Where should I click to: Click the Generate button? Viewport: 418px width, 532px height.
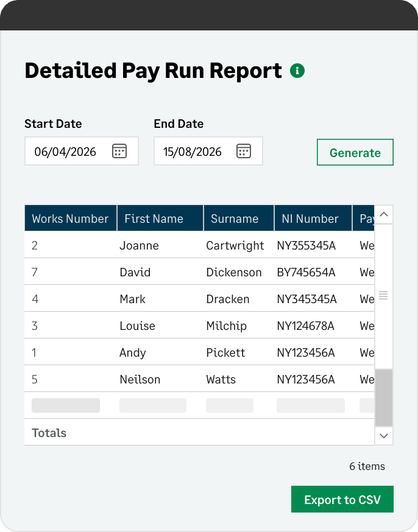(x=355, y=152)
